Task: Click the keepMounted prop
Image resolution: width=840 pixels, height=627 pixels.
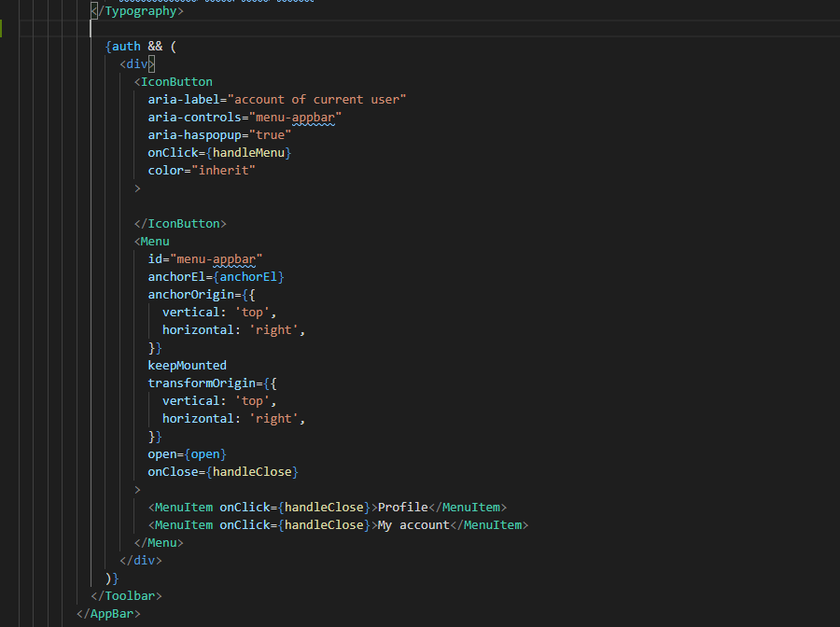Action: point(187,365)
